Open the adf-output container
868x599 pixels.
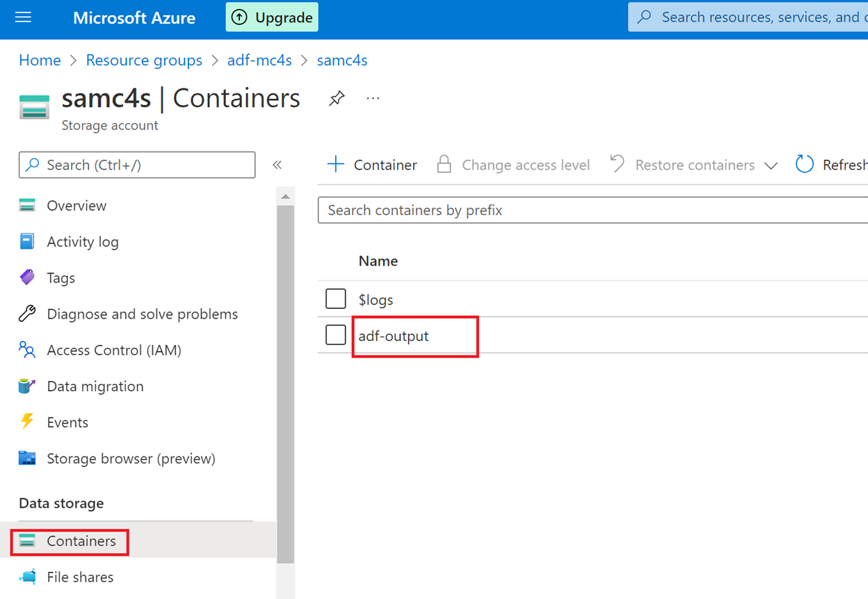[x=394, y=336]
